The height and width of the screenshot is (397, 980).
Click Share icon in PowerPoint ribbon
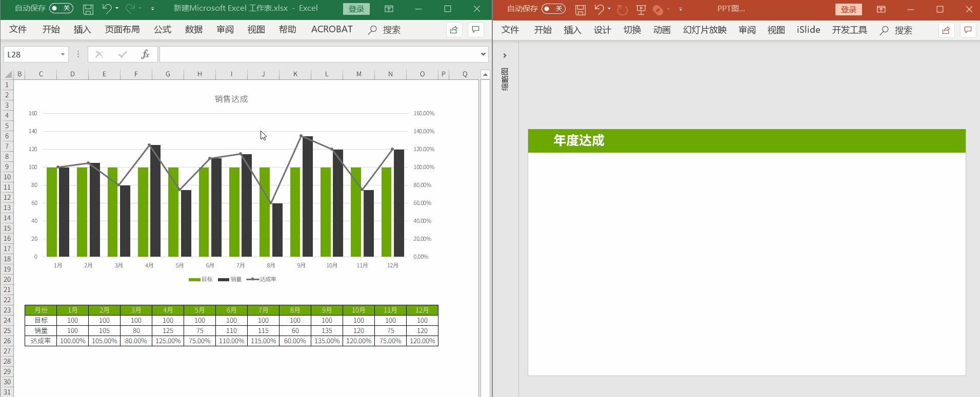click(946, 30)
